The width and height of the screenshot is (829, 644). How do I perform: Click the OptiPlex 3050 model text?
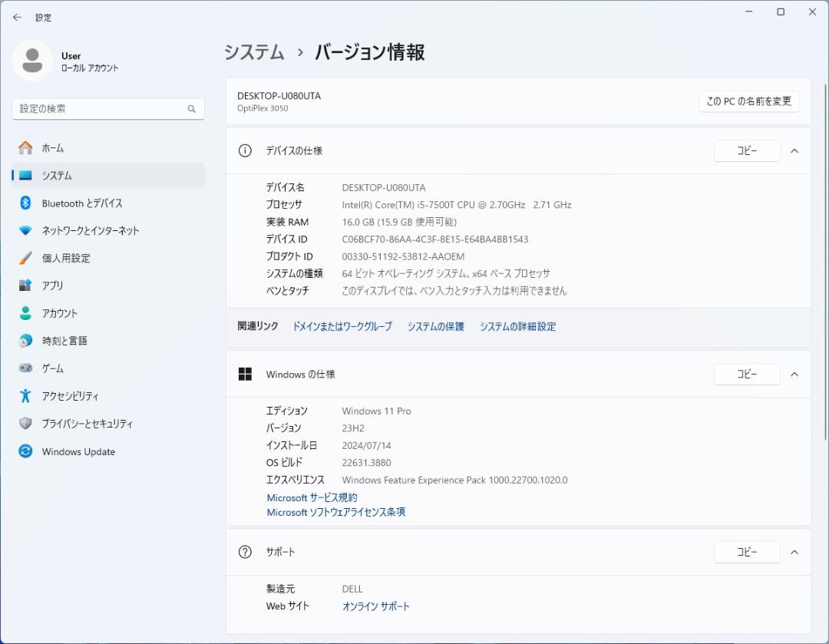[263, 108]
